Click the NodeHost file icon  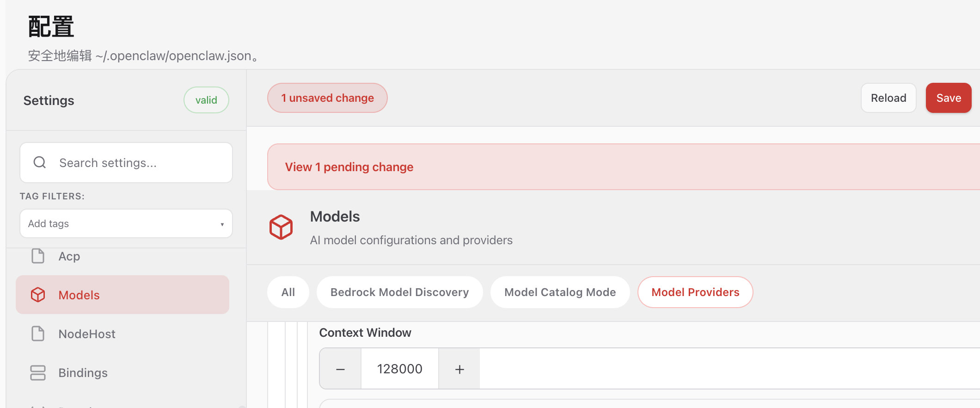tap(38, 334)
